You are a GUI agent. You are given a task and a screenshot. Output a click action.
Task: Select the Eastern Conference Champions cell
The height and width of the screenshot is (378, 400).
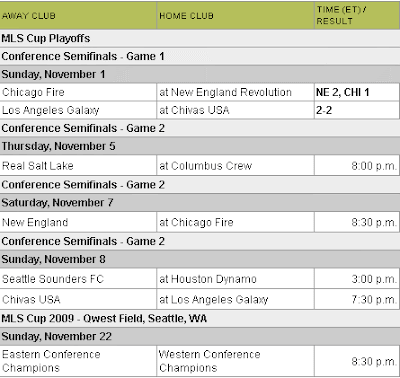(x=78, y=361)
